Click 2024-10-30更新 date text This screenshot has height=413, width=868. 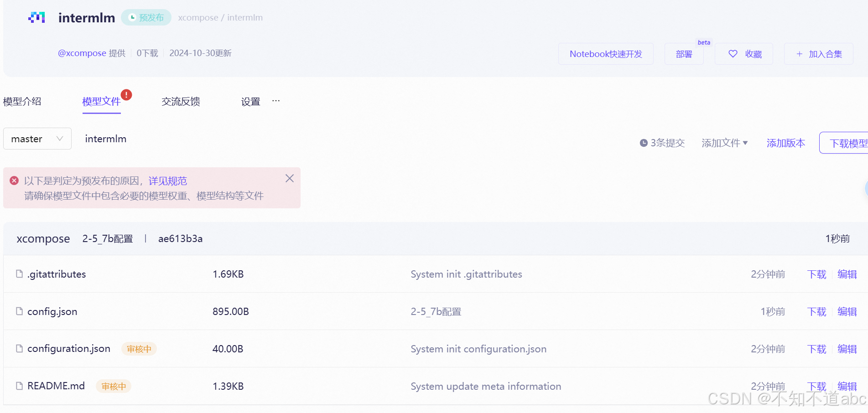tap(200, 53)
